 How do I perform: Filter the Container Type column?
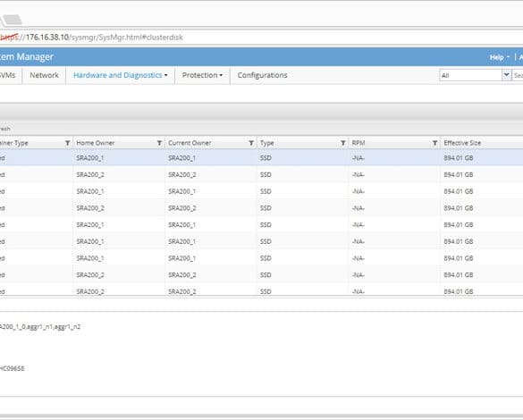click(67, 143)
